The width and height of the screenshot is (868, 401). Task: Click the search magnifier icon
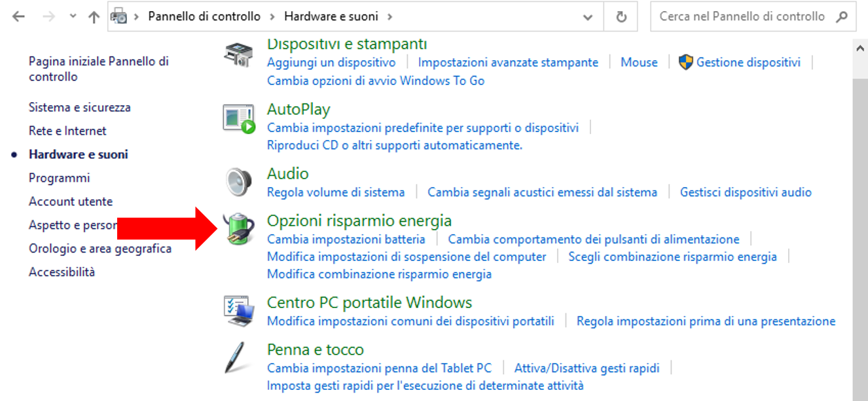tap(843, 17)
